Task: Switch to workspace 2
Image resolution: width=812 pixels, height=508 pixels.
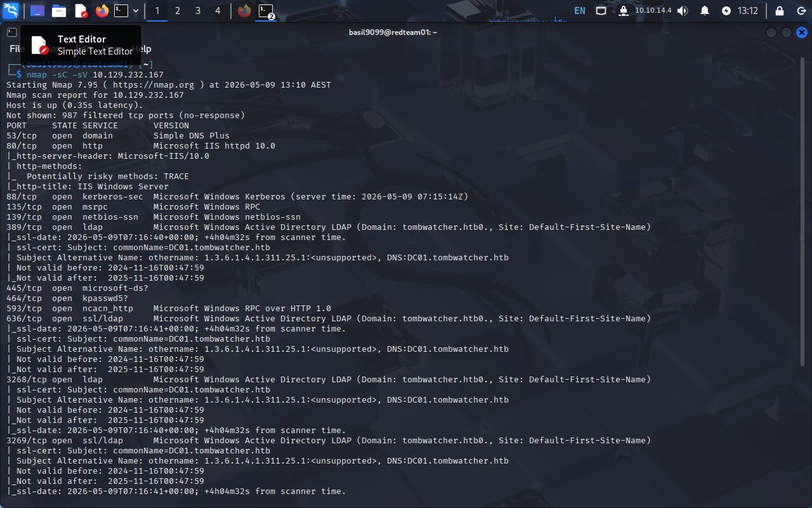Action: [x=178, y=11]
